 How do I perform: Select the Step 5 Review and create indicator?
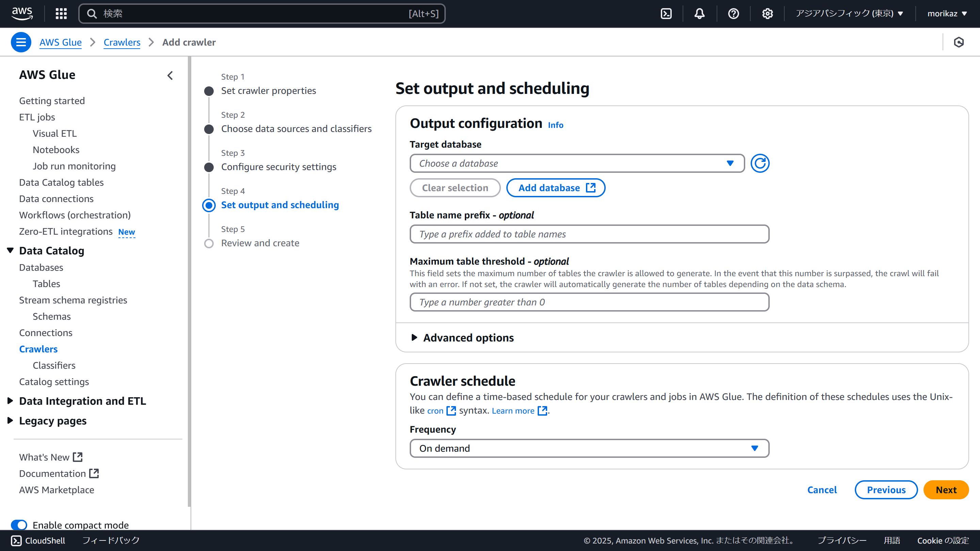coord(209,244)
